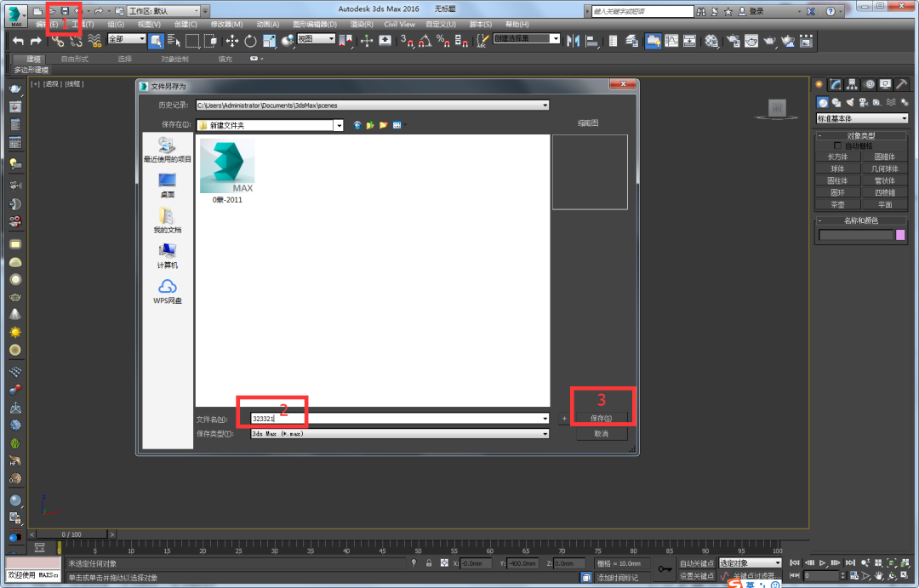Click the Undo arrow in main toolbar
This screenshot has height=588, width=919.
18,41
